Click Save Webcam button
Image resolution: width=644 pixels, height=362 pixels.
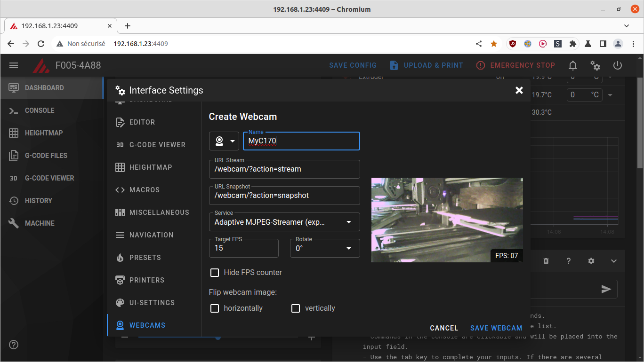(496, 328)
